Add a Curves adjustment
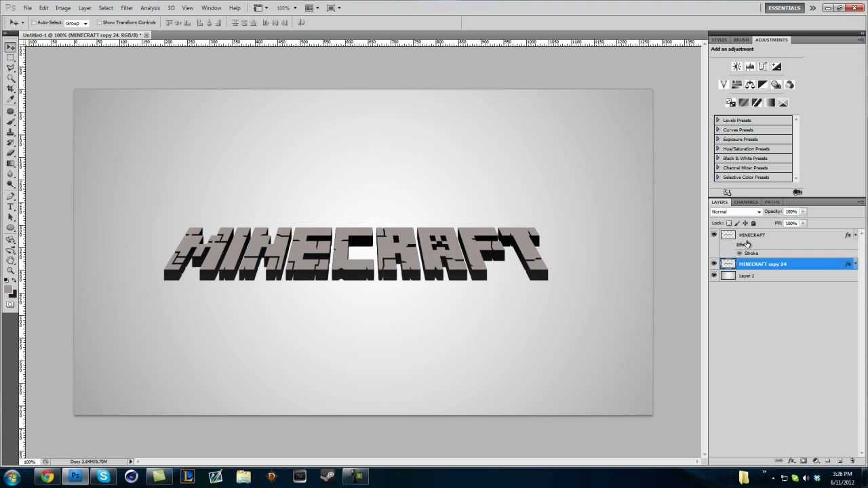The width and height of the screenshot is (868, 488). pyautogui.click(x=763, y=66)
